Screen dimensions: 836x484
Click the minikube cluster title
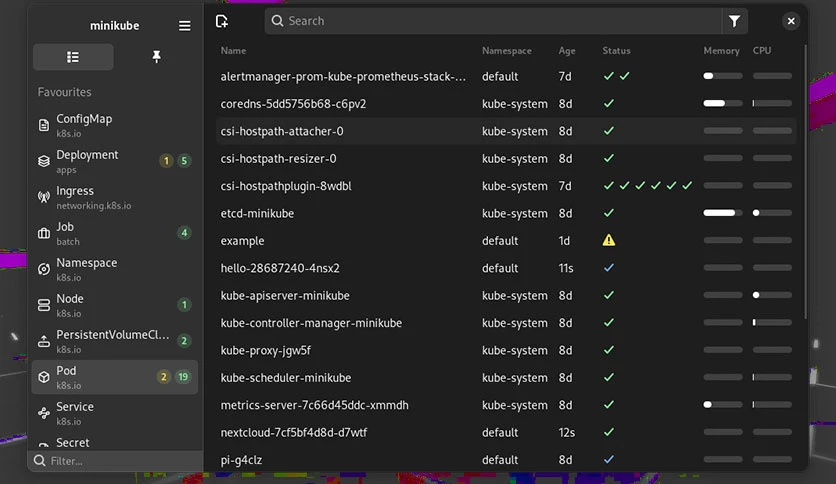tap(115, 26)
